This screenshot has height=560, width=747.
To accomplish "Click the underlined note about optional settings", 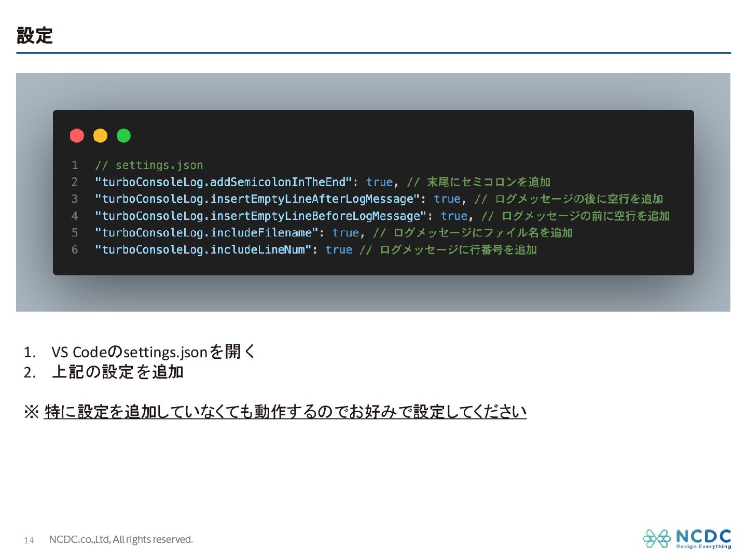I will 285,412.
